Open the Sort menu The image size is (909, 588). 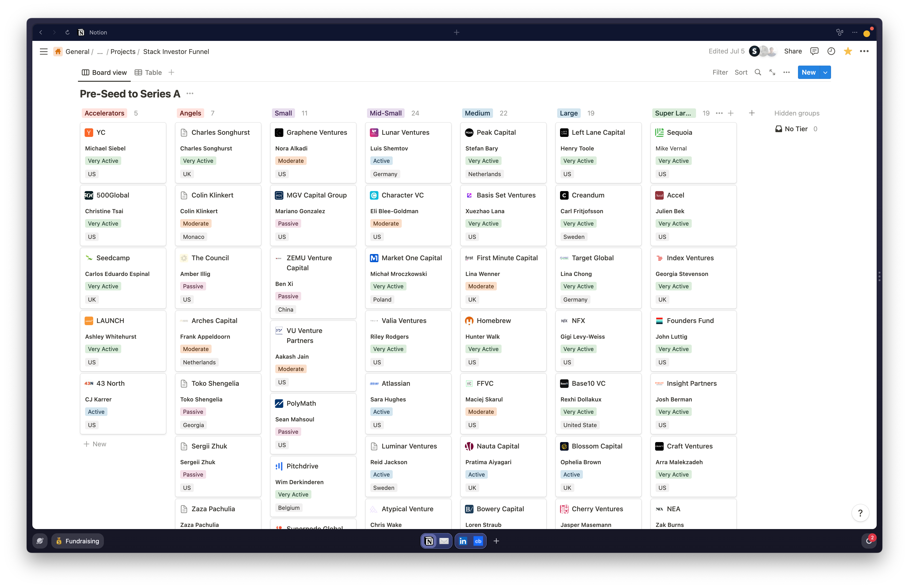pyautogui.click(x=741, y=72)
